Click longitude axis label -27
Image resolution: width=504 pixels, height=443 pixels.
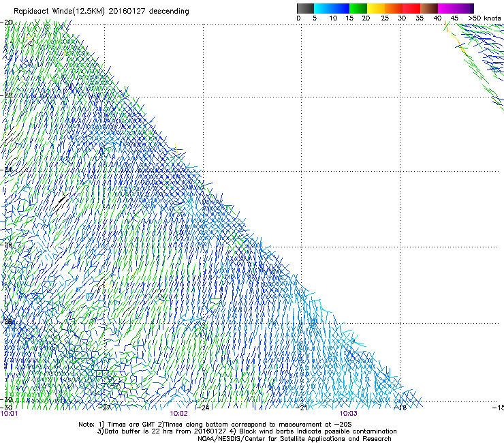[104, 408]
